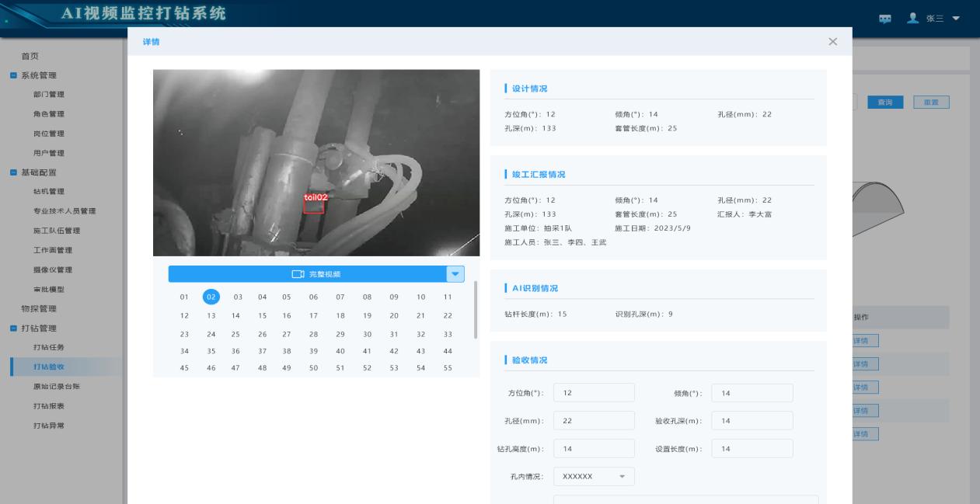Click the 验收孔深 input field
The image size is (980, 504).
[752, 421]
